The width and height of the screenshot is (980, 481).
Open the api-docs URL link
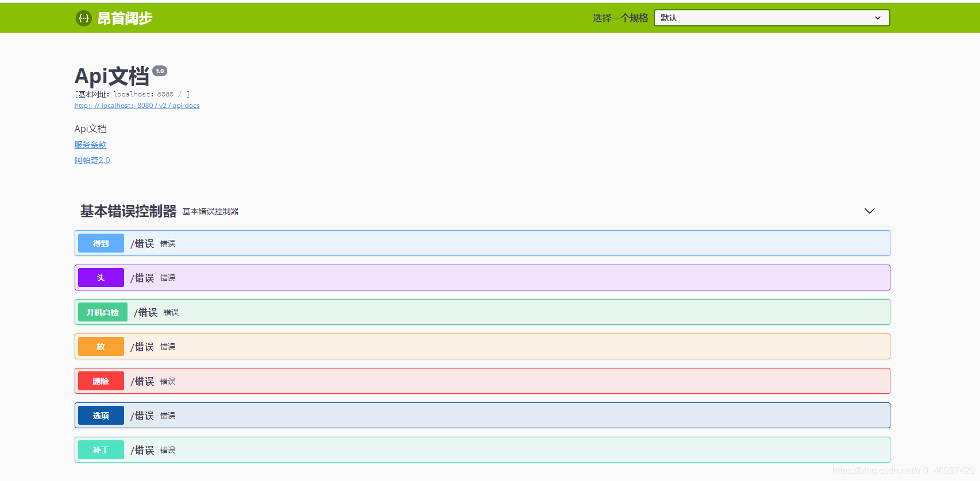click(x=137, y=106)
